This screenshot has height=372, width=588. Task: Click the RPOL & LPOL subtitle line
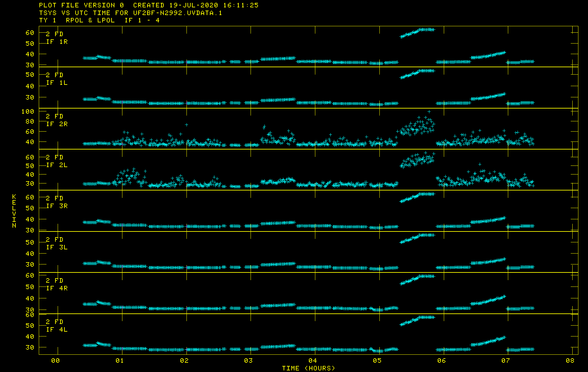pyautogui.click(x=99, y=20)
